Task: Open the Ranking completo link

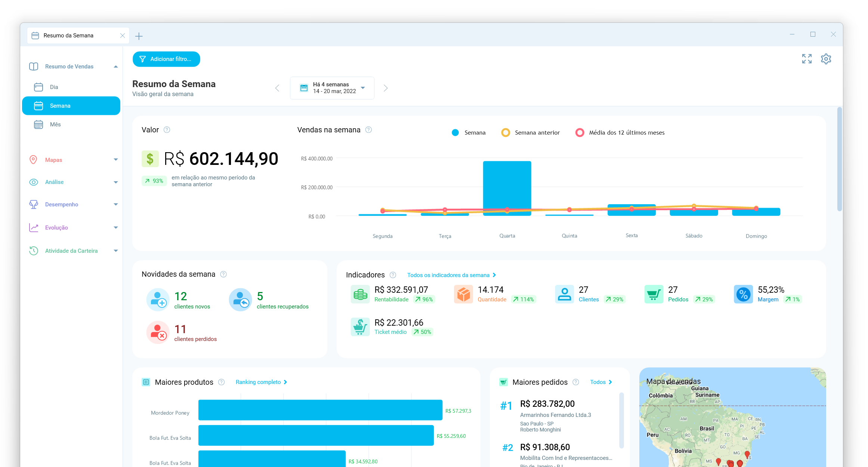Action: pos(261,382)
